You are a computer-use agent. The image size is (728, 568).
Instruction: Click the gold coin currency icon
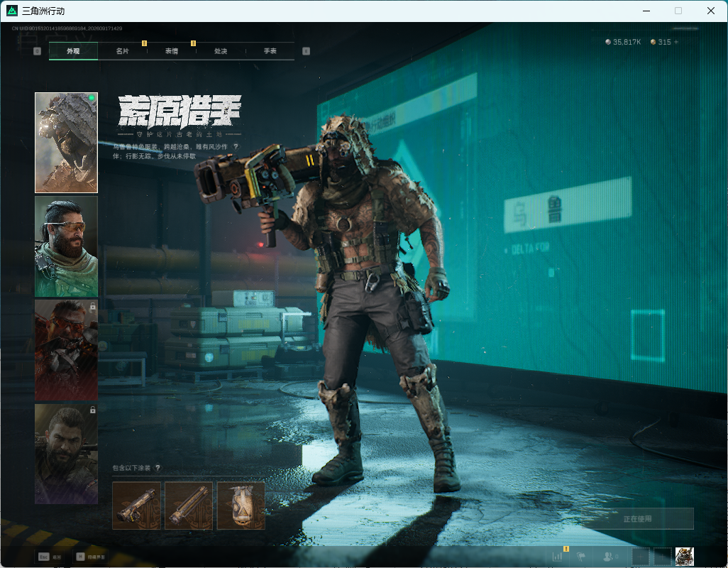653,42
